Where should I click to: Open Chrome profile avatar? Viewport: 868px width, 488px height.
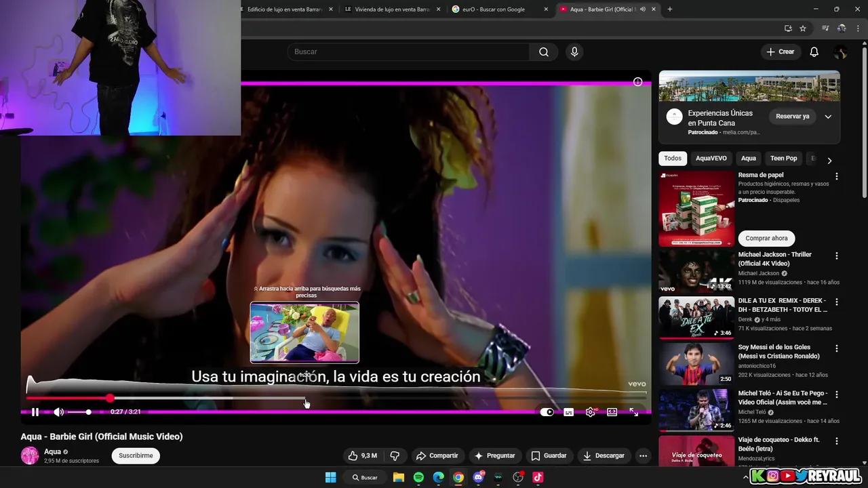[842, 28]
